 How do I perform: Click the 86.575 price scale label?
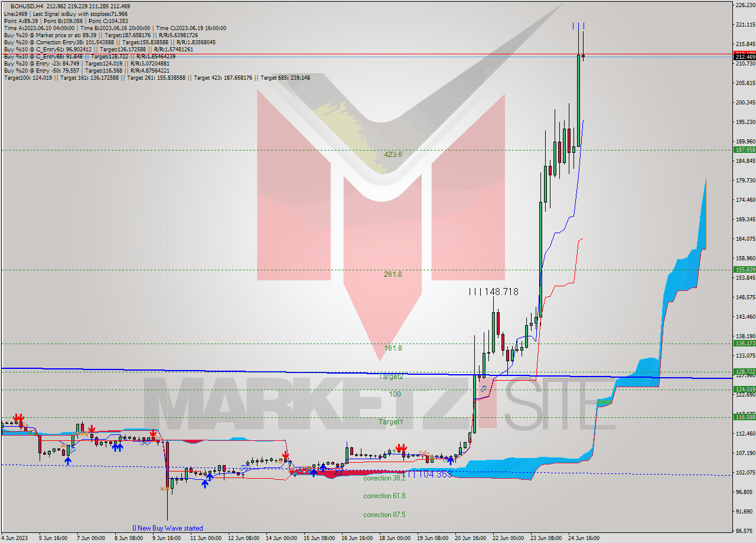[744, 531]
